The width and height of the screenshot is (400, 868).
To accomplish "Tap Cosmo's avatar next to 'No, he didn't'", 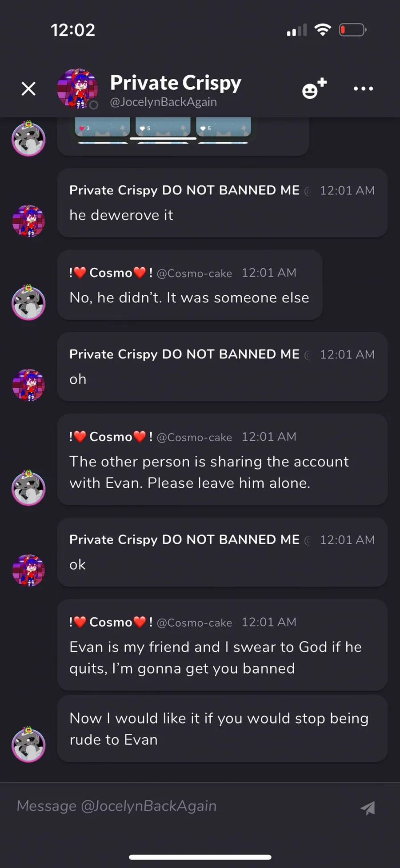I will (x=28, y=302).
